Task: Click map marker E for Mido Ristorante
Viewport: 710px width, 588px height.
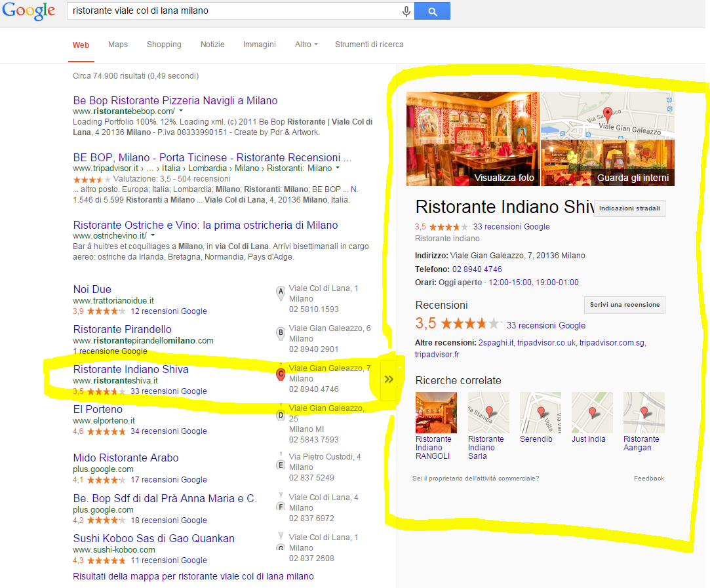Action: click(x=281, y=464)
